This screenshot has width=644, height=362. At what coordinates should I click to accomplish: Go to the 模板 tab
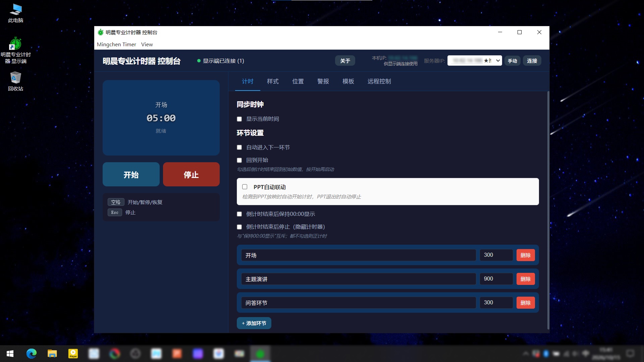348,81
